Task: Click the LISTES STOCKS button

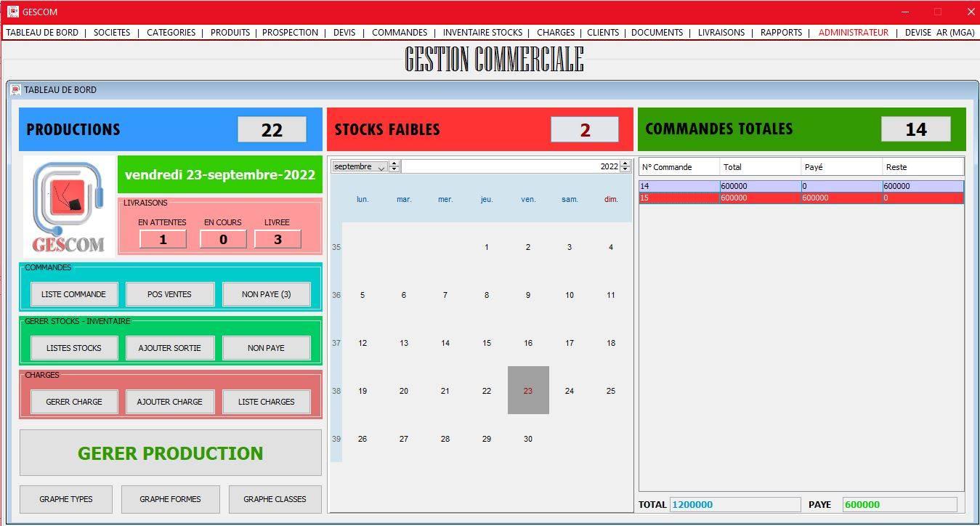Action: (74, 348)
